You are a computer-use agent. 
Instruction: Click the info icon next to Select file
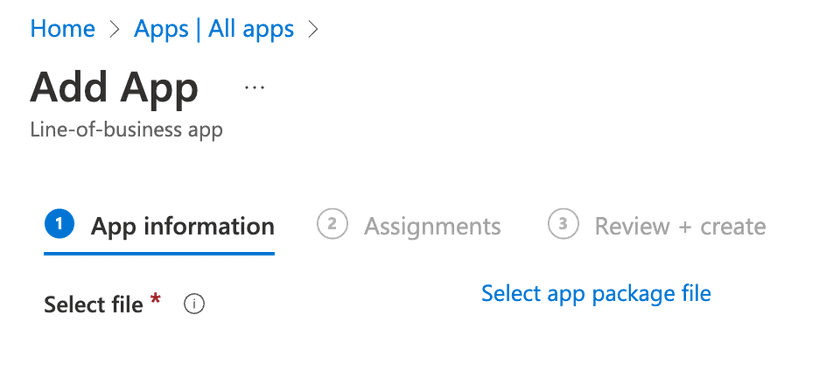[194, 305]
